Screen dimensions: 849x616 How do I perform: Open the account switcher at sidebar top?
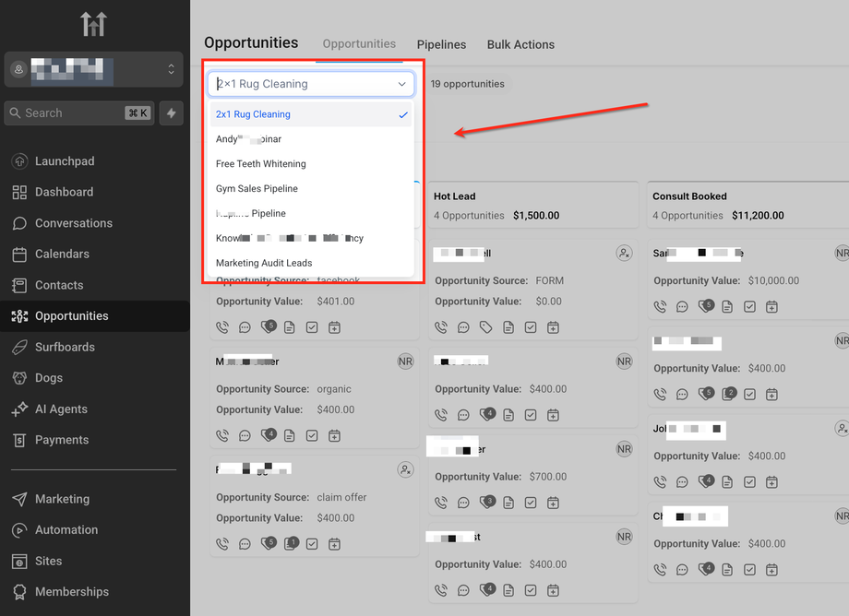point(92,69)
